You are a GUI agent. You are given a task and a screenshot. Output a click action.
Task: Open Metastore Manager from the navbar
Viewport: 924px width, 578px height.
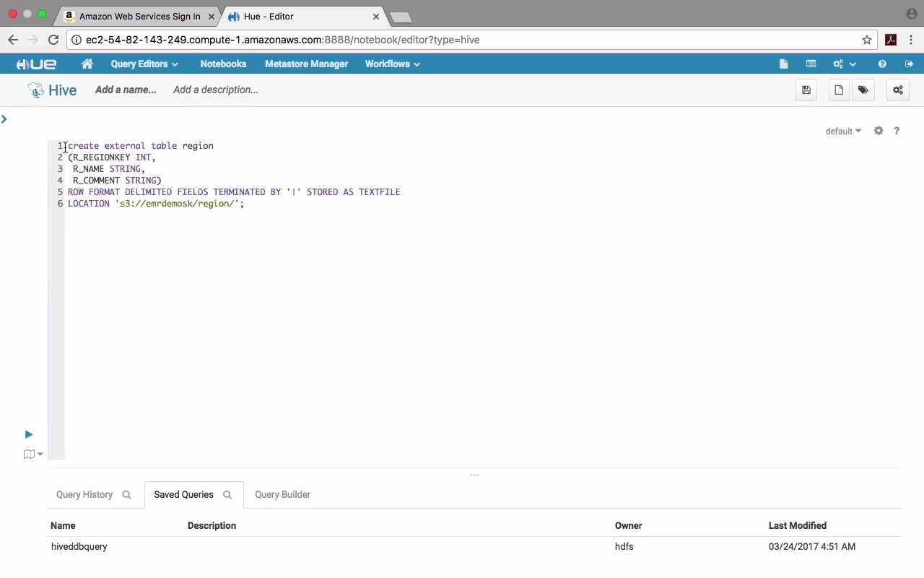(306, 64)
